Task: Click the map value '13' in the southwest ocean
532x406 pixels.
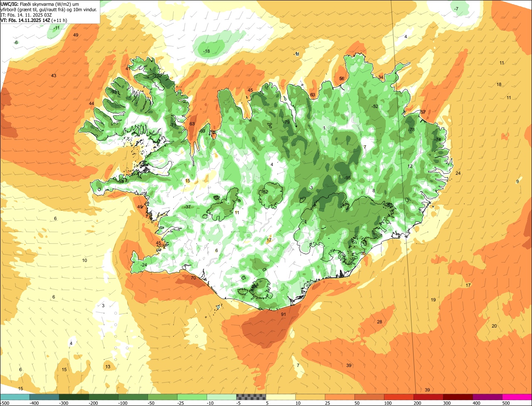Action: (108, 367)
